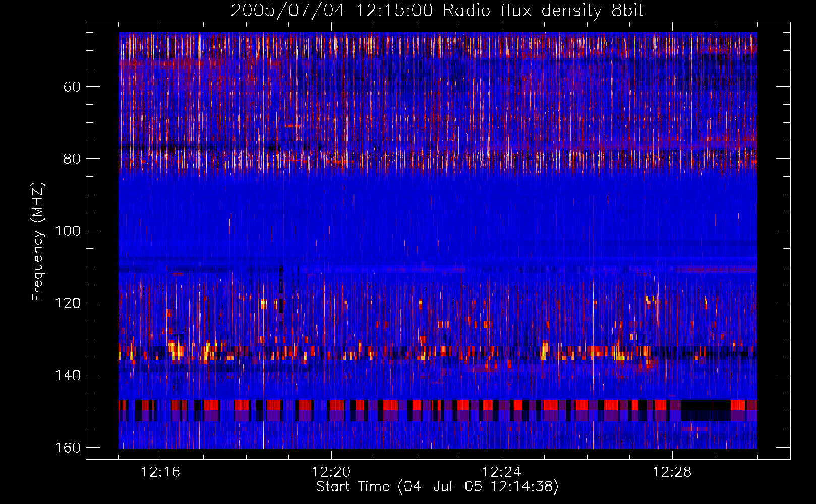Image resolution: width=816 pixels, height=504 pixels.
Task: Click the 12:24 time tick label
Action: 502,472
